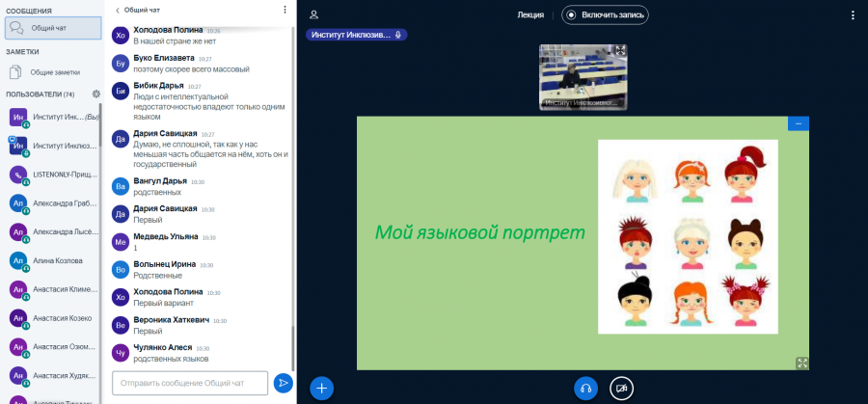Image resolution: width=868 pixels, height=404 pixels.
Task: Click the Институт Инклюзив talking indicator
Action: pos(357,35)
